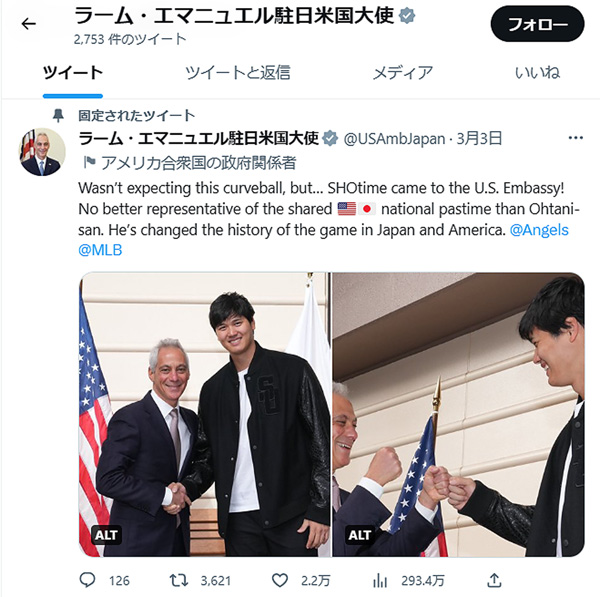Viewport: 600px width, 597px height.
Task: Click the verified badge beside the tweet author
Action: click(x=330, y=138)
